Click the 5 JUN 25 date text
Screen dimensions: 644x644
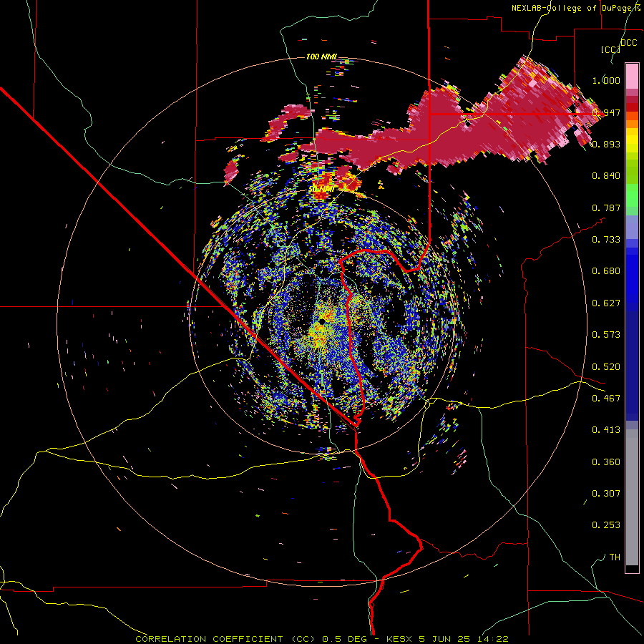coord(446,639)
